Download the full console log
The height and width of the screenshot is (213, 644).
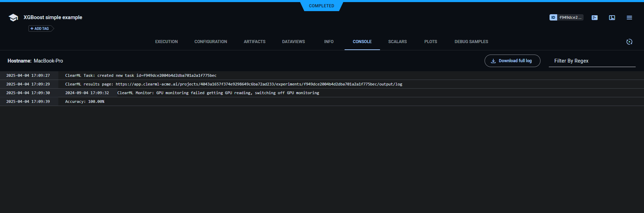pos(512,61)
